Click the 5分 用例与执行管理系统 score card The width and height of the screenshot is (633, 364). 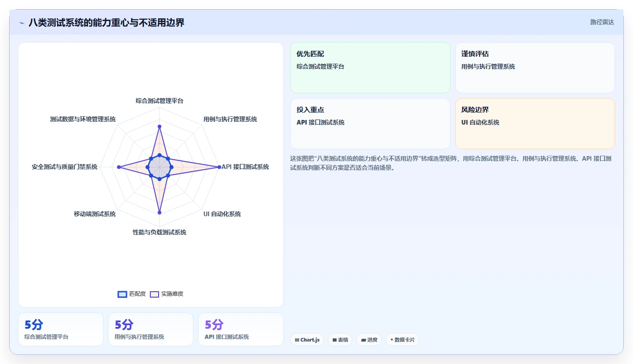(x=151, y=329)
